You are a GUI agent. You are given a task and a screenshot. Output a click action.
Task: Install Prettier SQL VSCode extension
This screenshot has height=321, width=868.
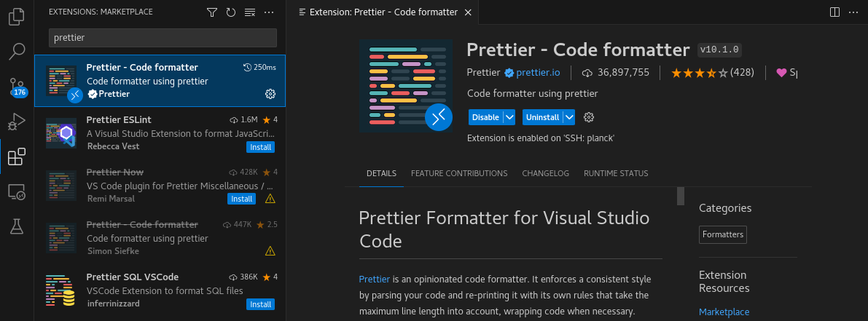(x=260, y=304)
